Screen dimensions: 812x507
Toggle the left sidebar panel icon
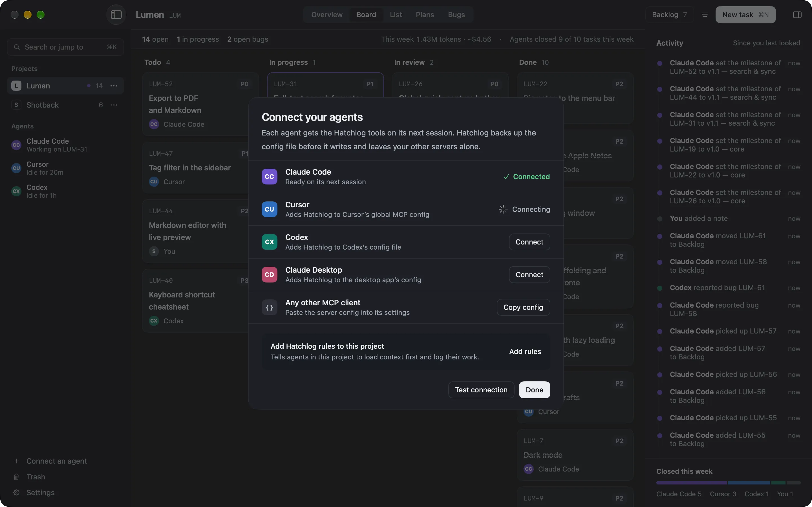(x=116, y=15)
